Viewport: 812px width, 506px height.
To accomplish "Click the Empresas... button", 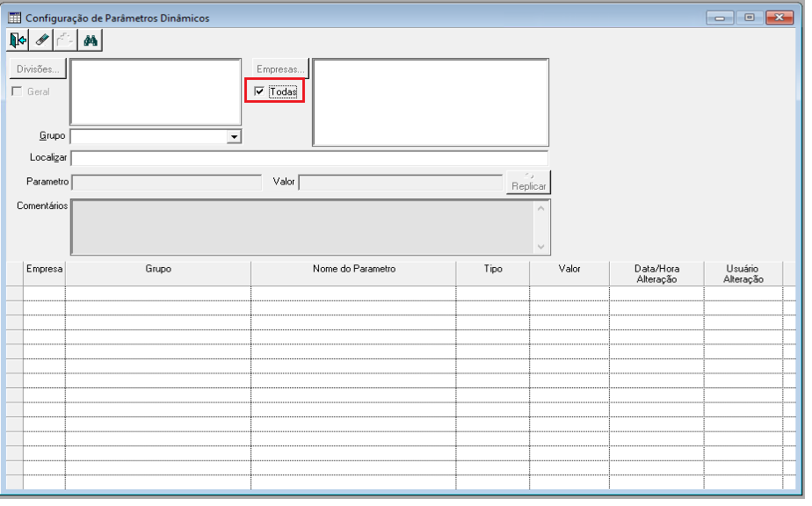I will 280,69.
